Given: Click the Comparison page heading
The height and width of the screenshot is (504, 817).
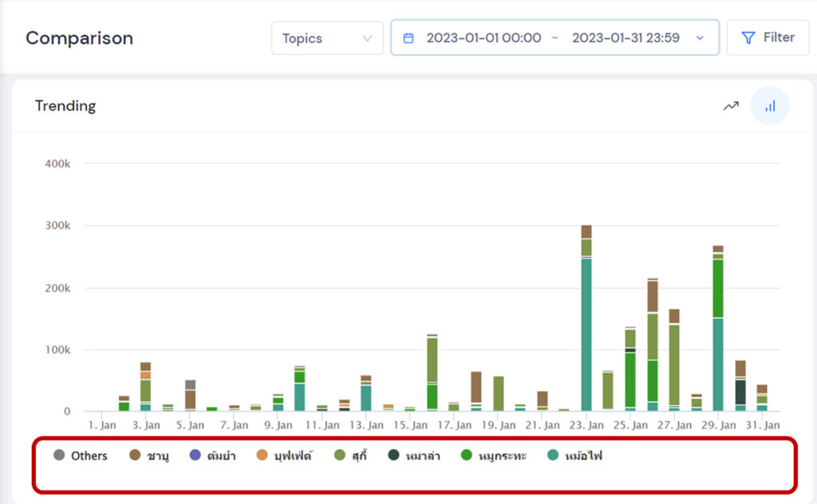Looking at the screenshot, I should (x=80, y=38).
